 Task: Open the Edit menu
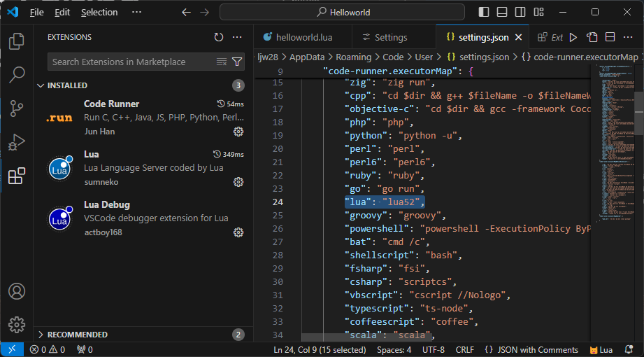point(62,13)
